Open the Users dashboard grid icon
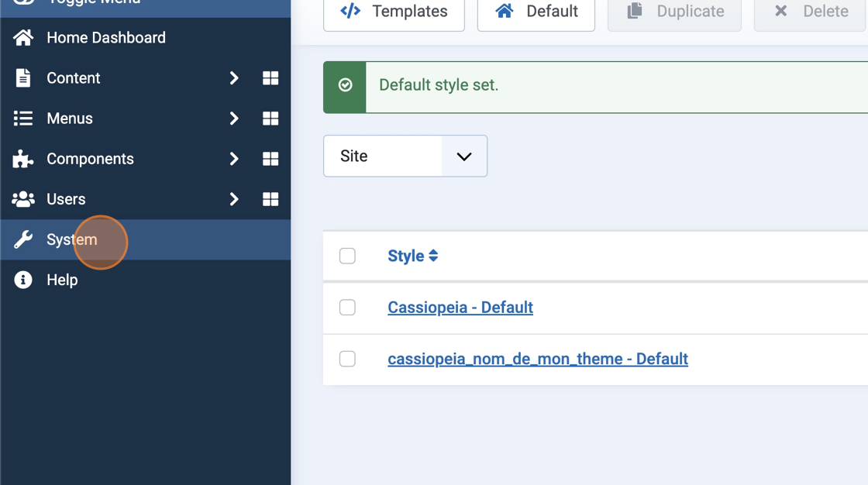The width and height of the screenshot is (868, 485). 270,199
